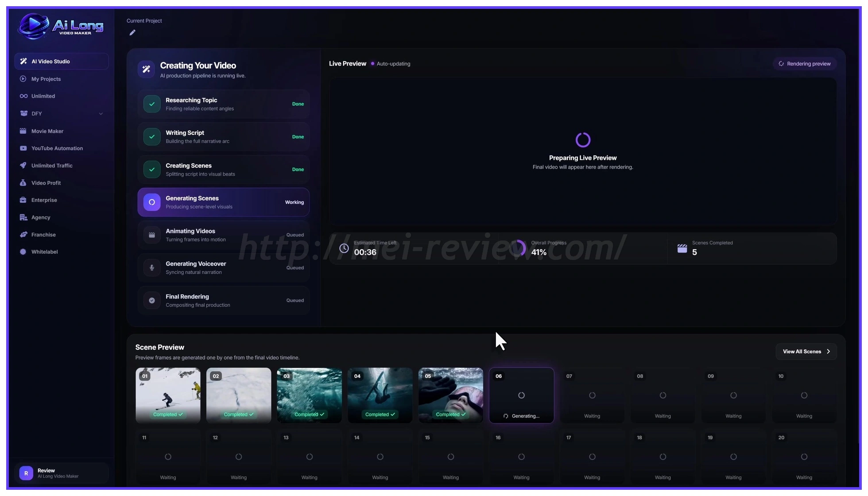The height and width of the screenshot is (496, 868).
Task: Click the Overall Progress 41% ring indicator
Action: pos(517,248)
